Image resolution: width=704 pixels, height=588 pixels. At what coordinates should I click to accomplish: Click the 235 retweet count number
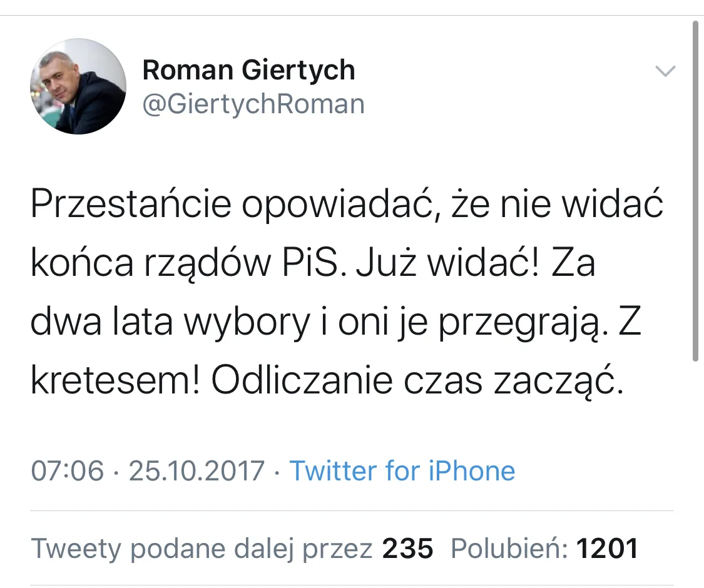pyautogui.click(x=407, y=549)
